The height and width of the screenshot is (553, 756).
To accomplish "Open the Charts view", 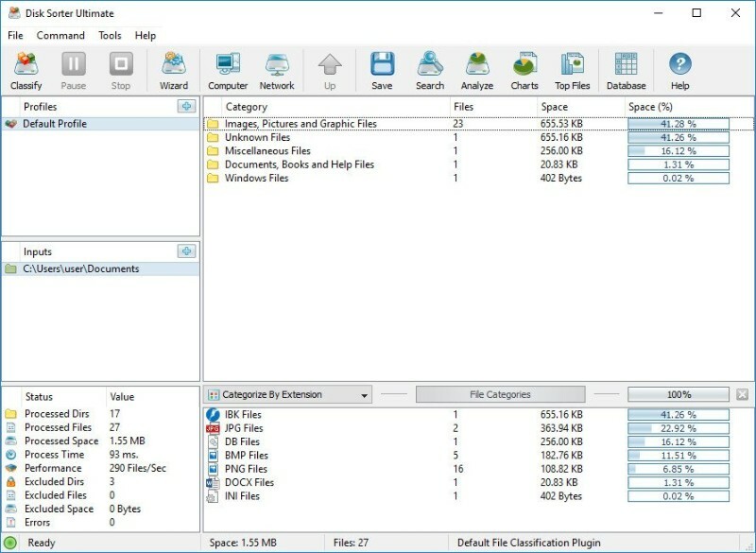I will coord(524,69).
